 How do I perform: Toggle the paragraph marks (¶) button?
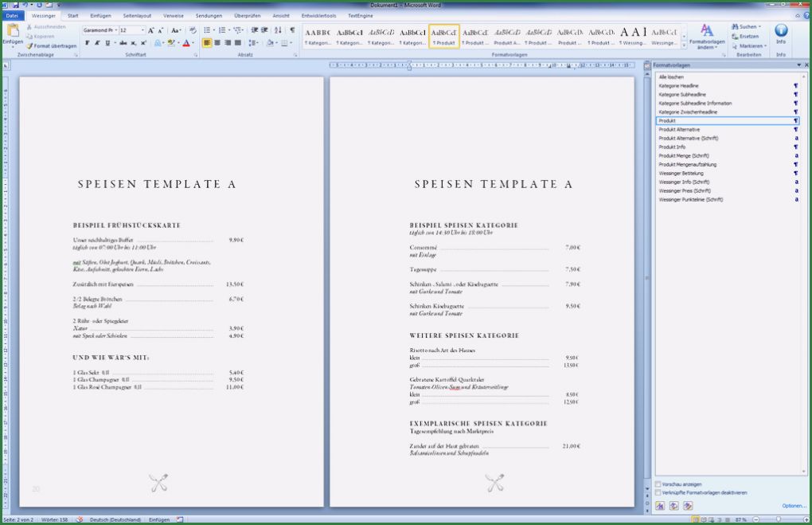click(x=293, y=30)
